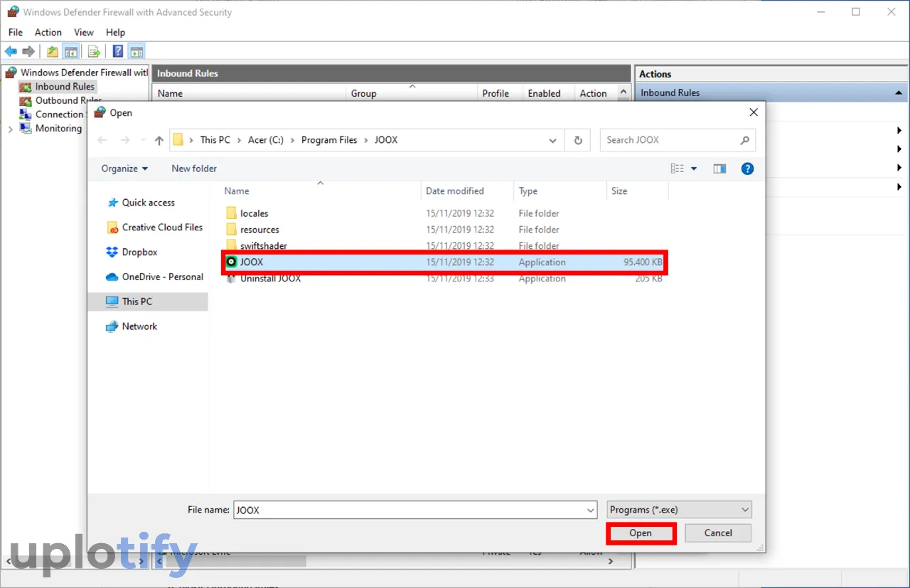Sort files by Type column
Screen dimensions: 910x588
560,191
